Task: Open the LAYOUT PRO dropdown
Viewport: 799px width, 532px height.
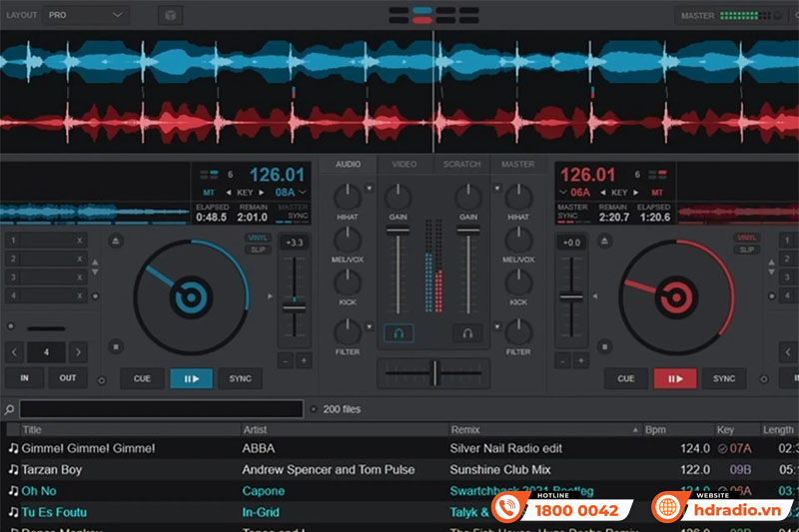Action: click(x=86, y=15)
